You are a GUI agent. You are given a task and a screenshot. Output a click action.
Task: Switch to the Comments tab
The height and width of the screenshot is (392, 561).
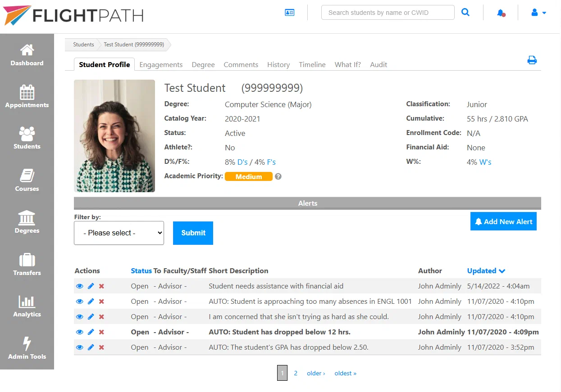coord(241,64)
